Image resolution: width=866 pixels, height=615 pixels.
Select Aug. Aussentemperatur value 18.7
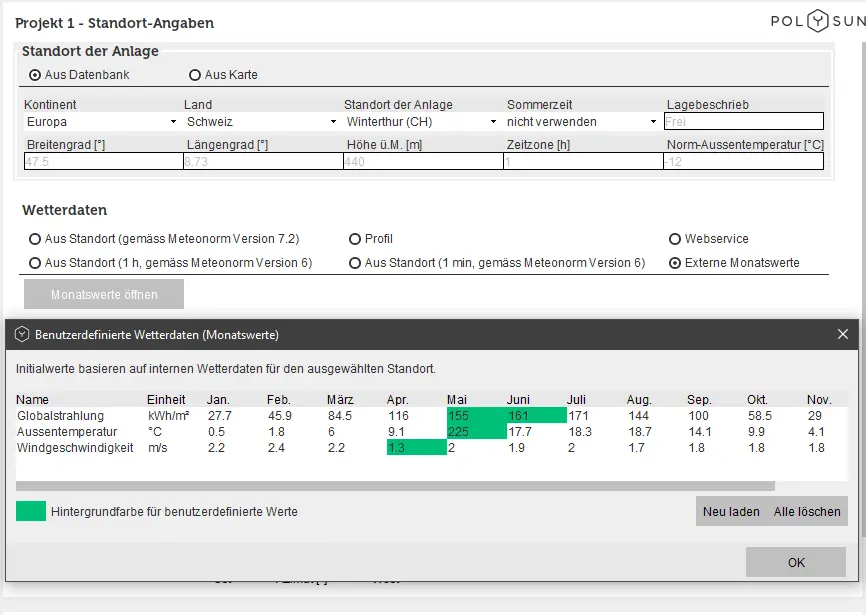640,432
